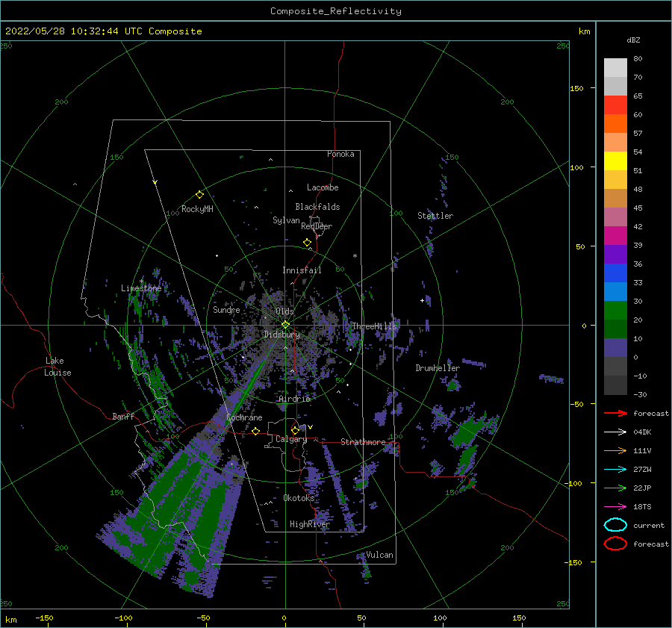Click the RedDeer city label
This screenshot has width=672, height=628.
(317, 226)
